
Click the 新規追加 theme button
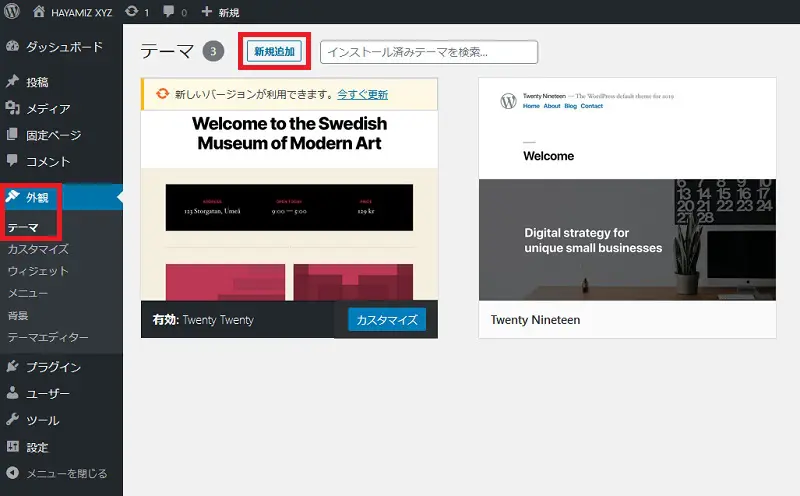[274, 51]
